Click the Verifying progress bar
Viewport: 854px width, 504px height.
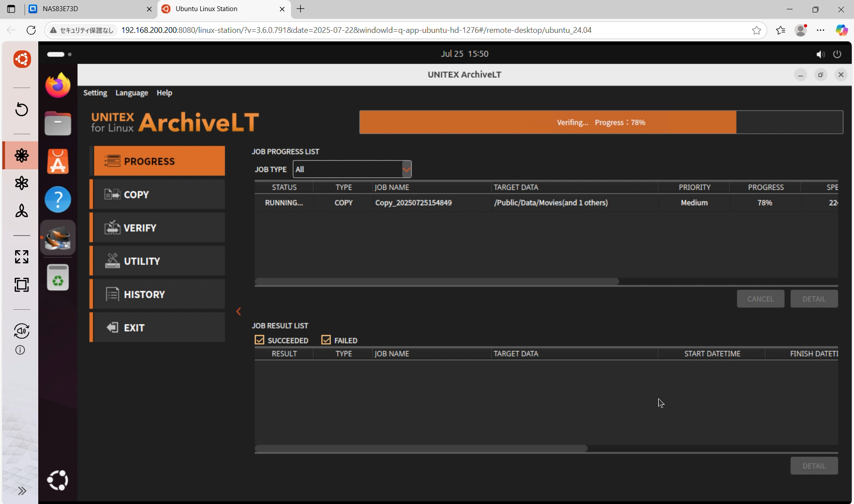tap(601, 122)
